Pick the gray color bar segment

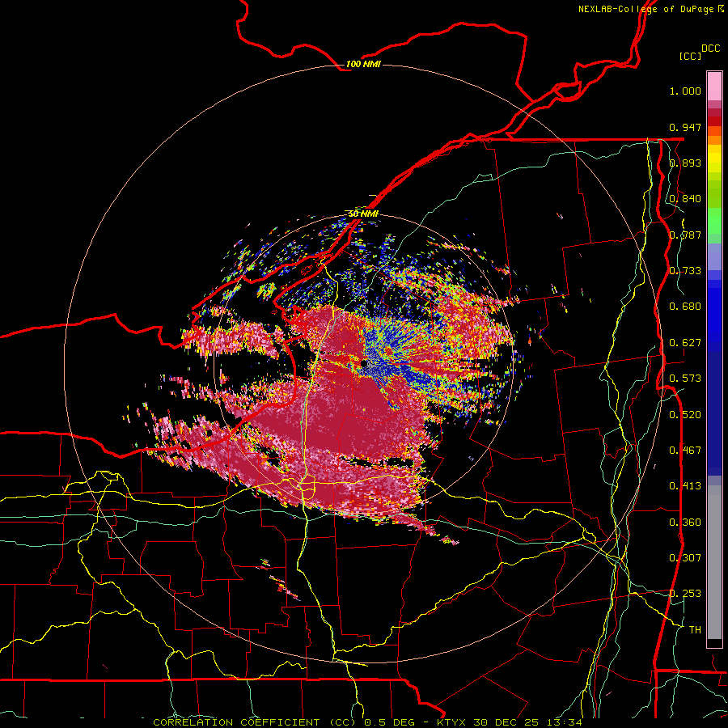tap(714, 562)
